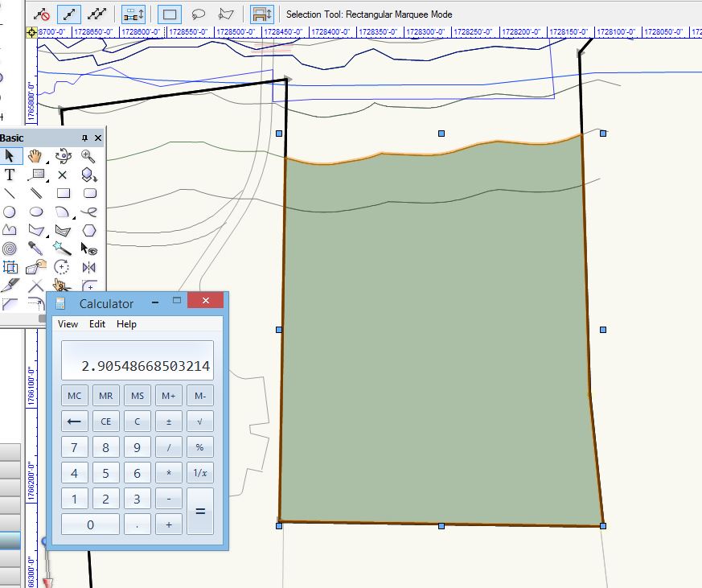Viewport: 702px width, 588px height.
Task: Open the Calculator Edit menu
Action: [x=97, y=324]
